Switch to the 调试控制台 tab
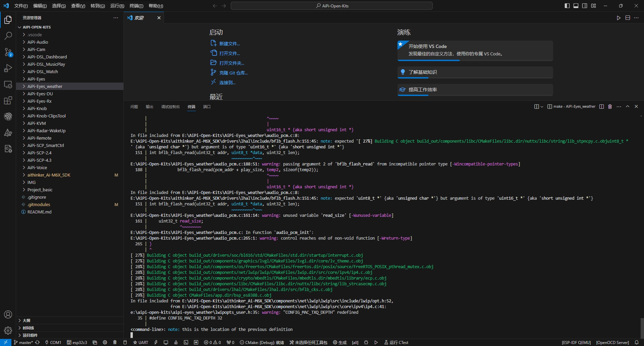Screen dimensions: 644x346 [x=170, y=107]
